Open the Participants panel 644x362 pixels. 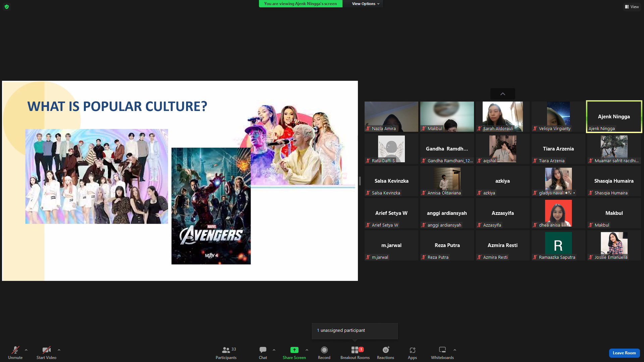226,353
